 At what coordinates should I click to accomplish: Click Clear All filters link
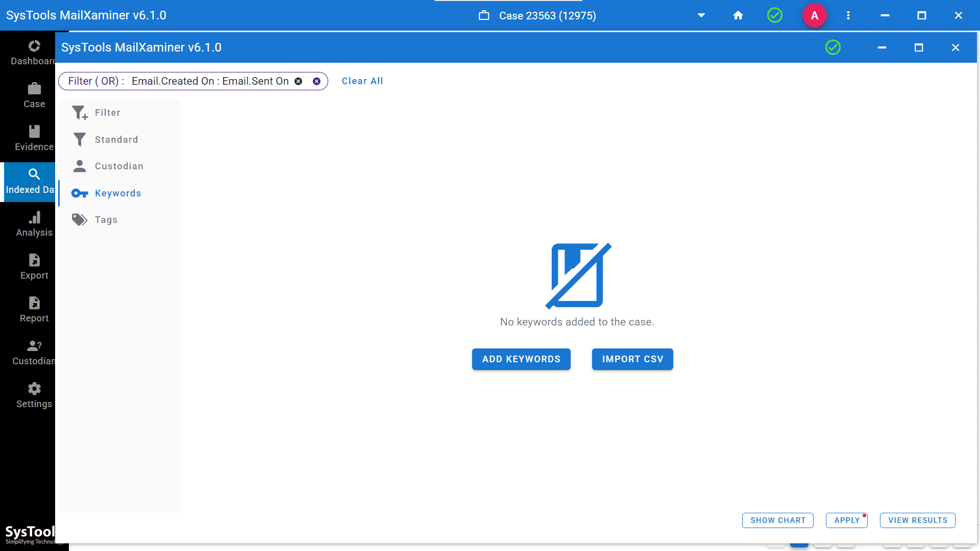(362, 81)
